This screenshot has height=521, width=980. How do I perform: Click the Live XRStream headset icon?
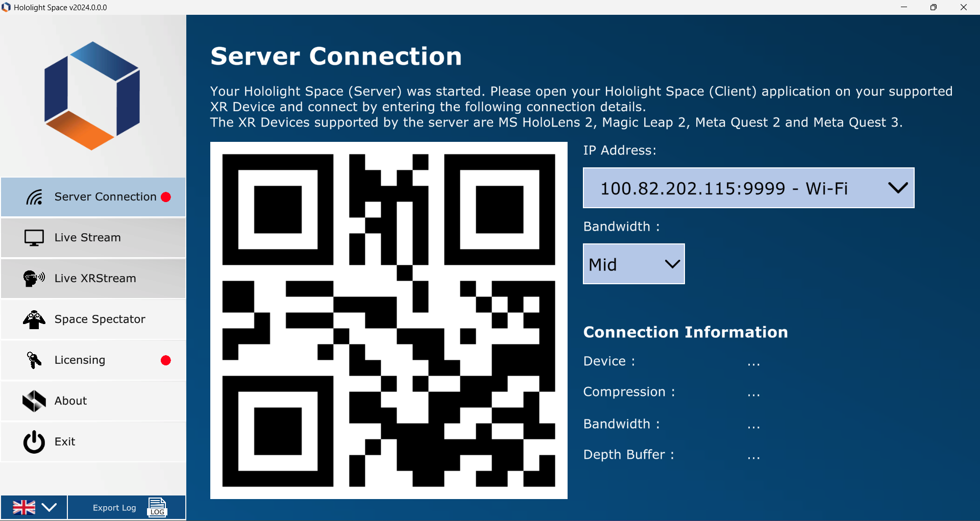coord(34,279)
